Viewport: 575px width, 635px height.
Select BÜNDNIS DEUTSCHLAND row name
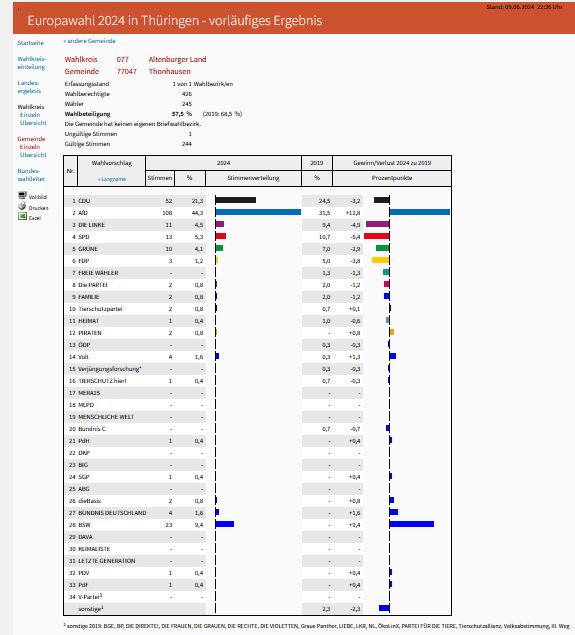[x=112, y=513]
